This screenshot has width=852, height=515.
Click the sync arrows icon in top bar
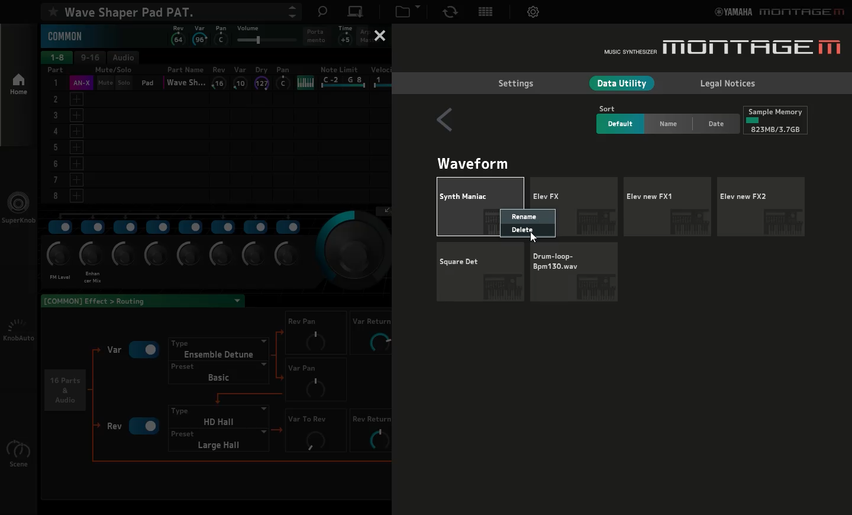[x=450, y=12]
